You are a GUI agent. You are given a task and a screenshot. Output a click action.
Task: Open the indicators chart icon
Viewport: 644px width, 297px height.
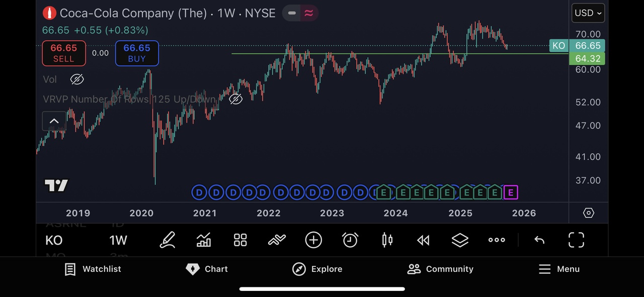[x=204, y=240]
